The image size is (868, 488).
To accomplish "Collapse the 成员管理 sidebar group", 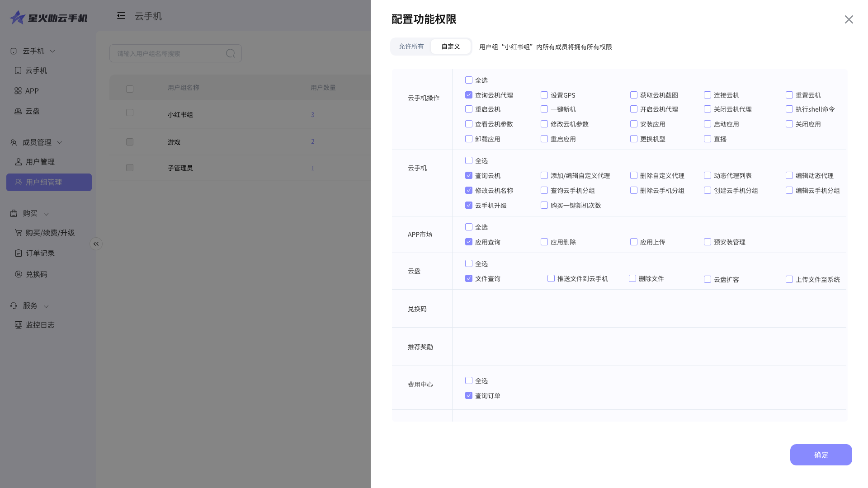I will point(60,142).
